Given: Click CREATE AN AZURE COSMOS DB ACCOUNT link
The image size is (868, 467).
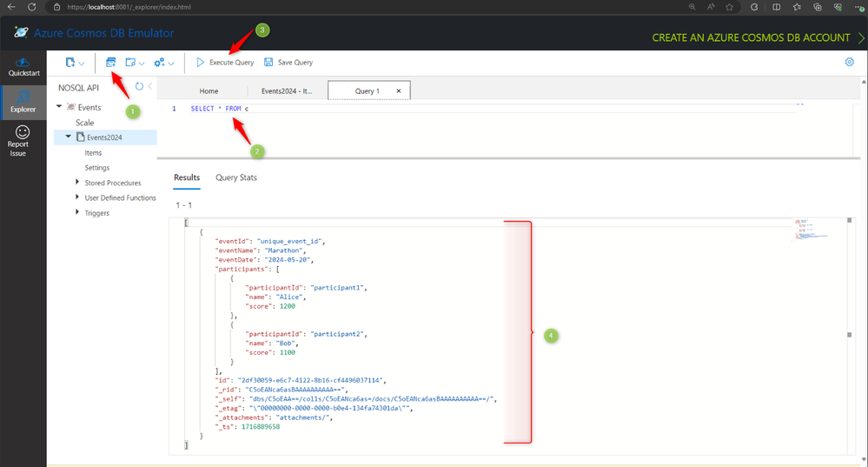Looking at the screenshot, I should click(x=752, y=37).
